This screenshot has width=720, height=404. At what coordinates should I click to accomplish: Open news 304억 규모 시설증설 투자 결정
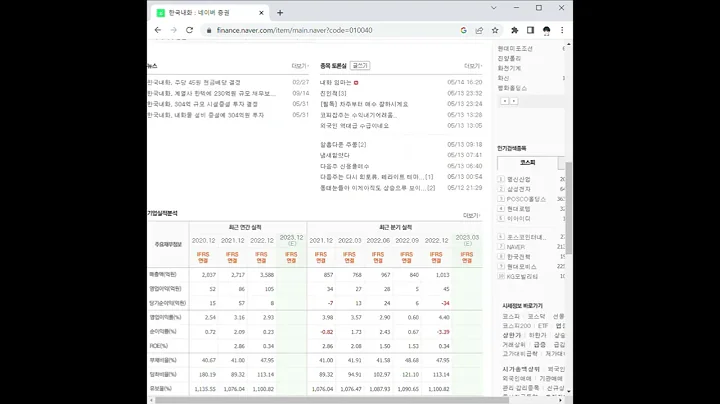(x=202, y=104)
